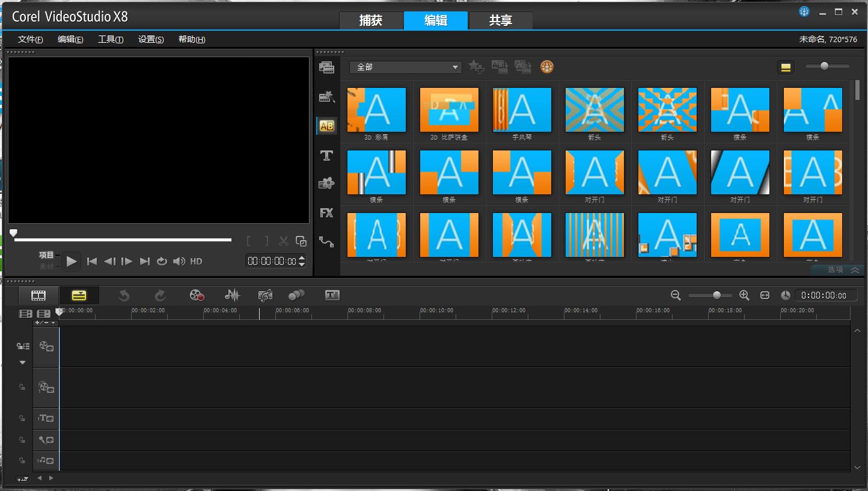
Task: Click the project duration clock icon
Action: pyautogui.click(x=786, y=295)
